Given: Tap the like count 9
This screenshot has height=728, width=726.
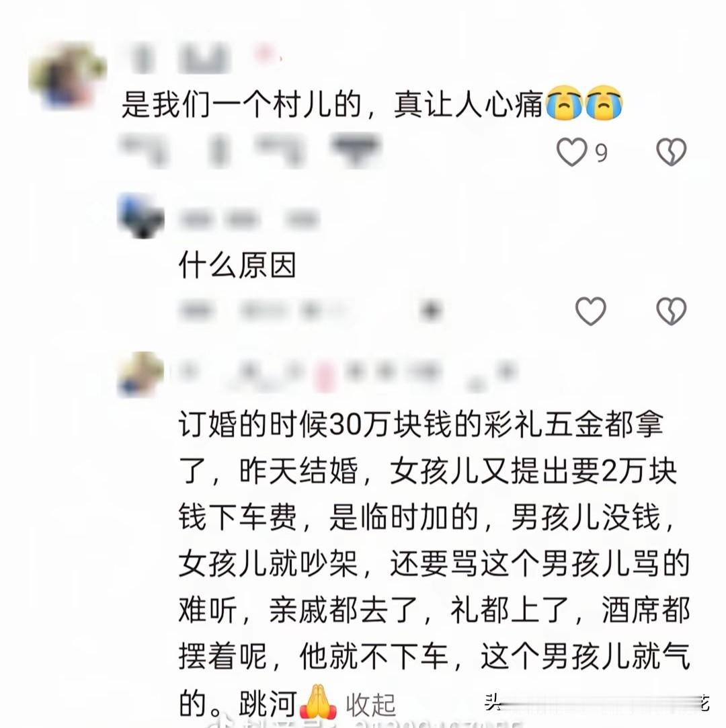Looking at the screenshot, I should click(x=601, y=153).
